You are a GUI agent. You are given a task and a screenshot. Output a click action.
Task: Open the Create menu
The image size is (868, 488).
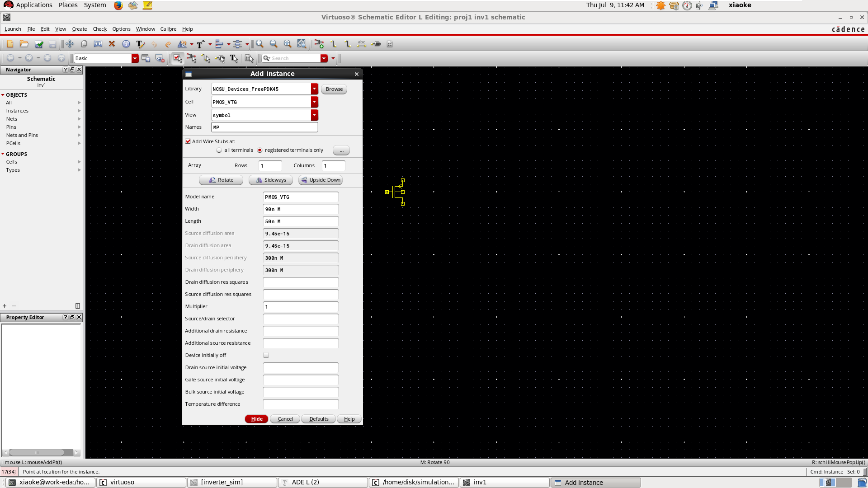click(79, 29)
